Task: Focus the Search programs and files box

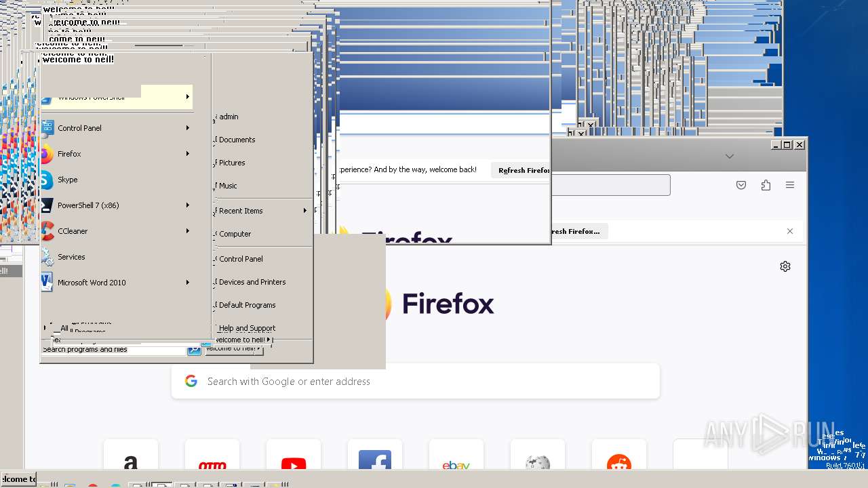Action: [114, 350]
